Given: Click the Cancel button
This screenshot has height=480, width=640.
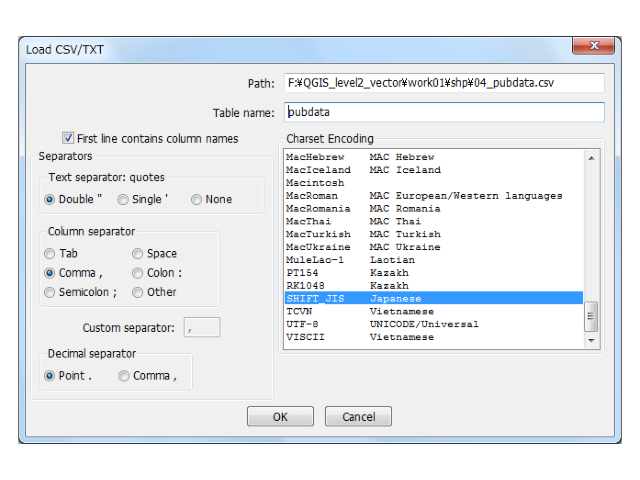Looking at the screenshot, I should [x=358, y=416].
